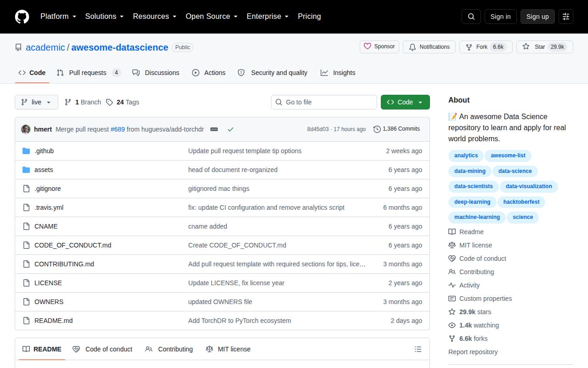588x368 pixels.
Task: Open the Pricing page
Action: click(x=309, y=17)
